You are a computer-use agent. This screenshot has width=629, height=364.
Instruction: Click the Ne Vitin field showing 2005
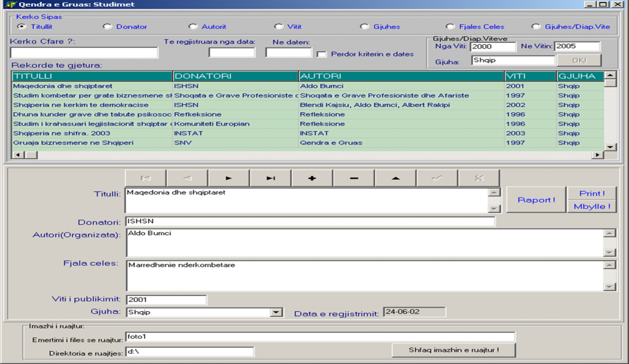tap(577, 47)
